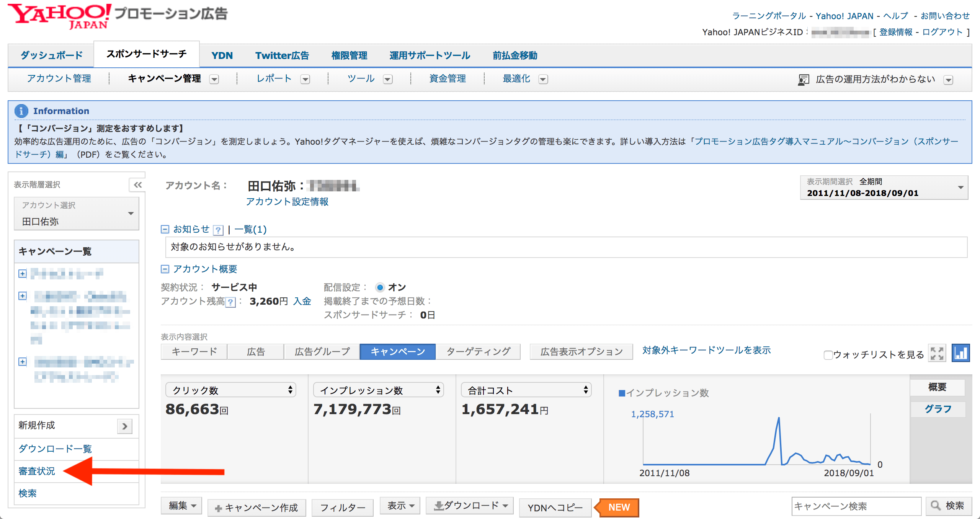Open 資金管理 menu item
The height and width of the screenshot is (519, 980).
[x=448, y=79]
